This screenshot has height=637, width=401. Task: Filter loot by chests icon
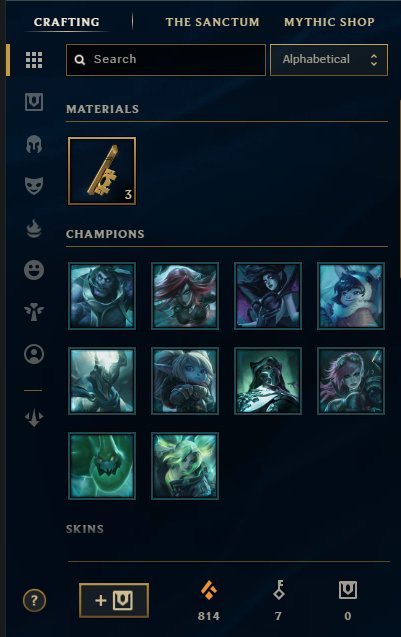pos(34,102)
